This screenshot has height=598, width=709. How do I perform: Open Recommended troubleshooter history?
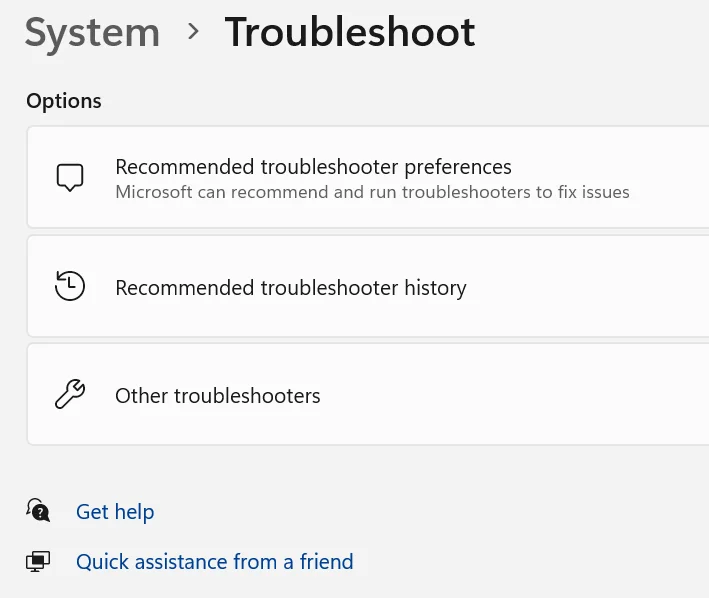[x=290, y=288]
